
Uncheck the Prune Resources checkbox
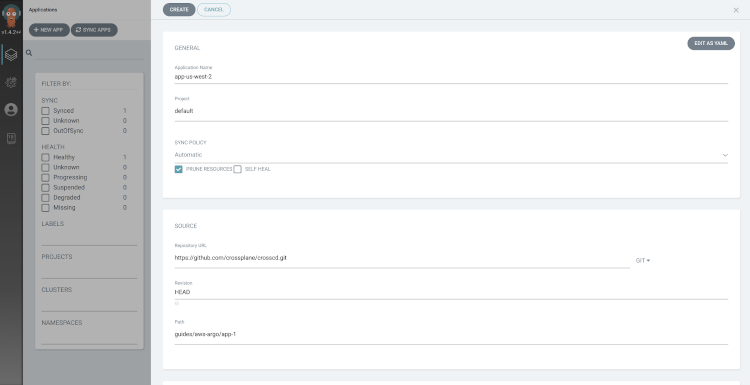[x=178, y=169]
